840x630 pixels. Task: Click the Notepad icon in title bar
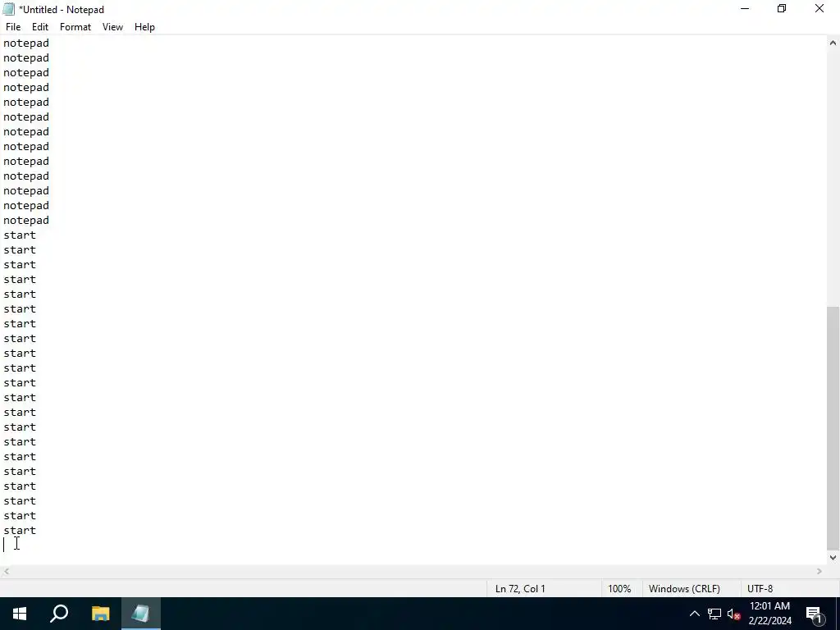tap(8, 9)
